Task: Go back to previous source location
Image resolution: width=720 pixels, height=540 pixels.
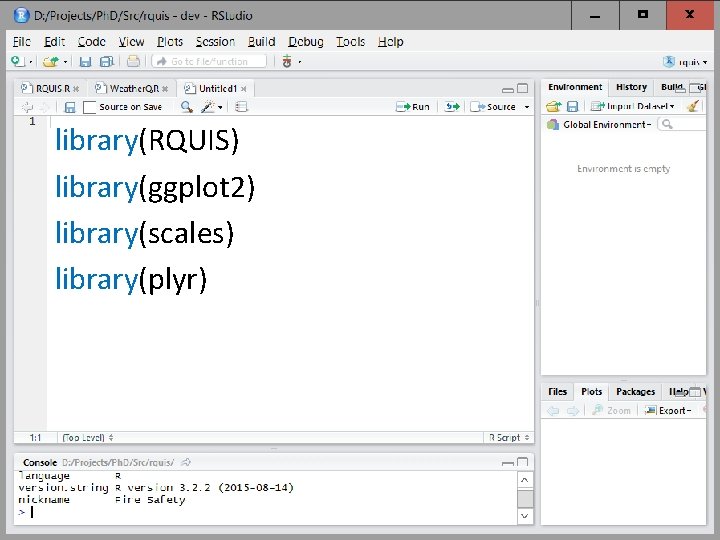Action: click(x=28, y=107)
